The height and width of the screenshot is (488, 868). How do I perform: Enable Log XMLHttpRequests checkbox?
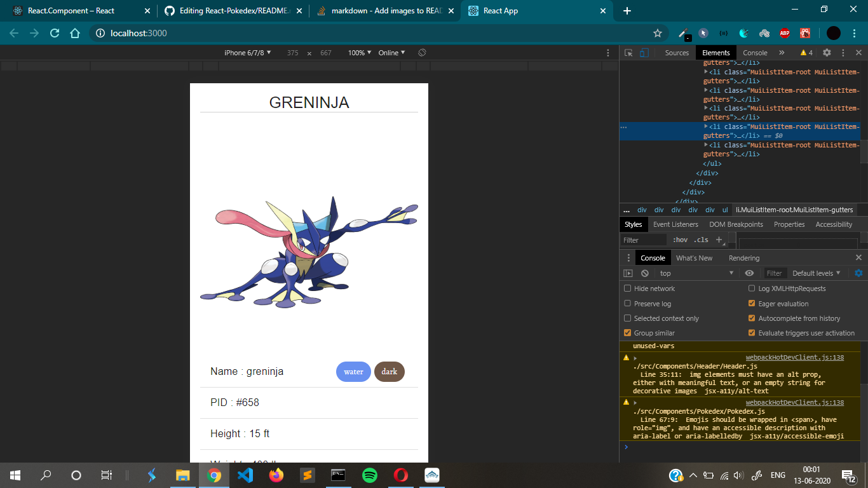coord(752,288)
